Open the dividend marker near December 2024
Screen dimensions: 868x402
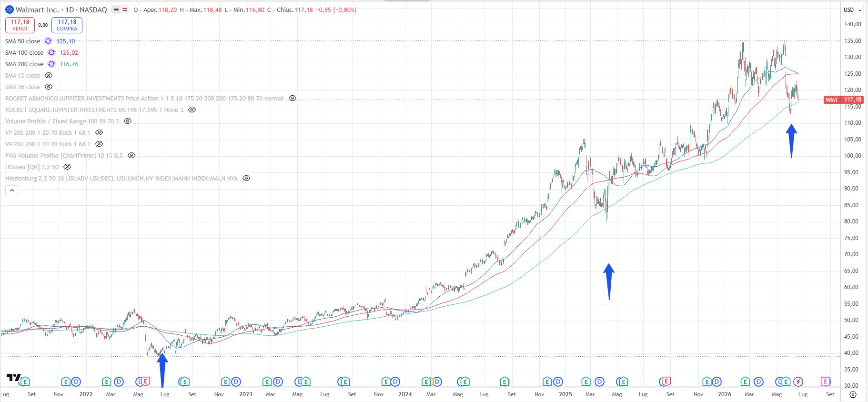[x=558, y=382]
